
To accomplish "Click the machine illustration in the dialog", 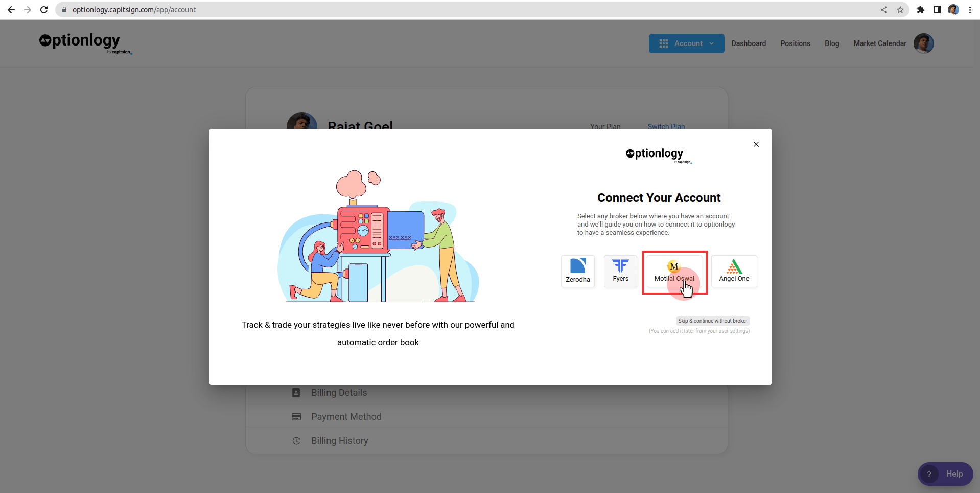I will pos(378,236).
